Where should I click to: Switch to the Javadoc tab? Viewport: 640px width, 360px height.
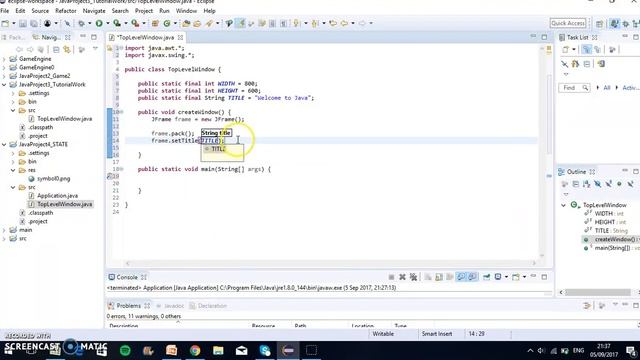[x=174, y=306]
